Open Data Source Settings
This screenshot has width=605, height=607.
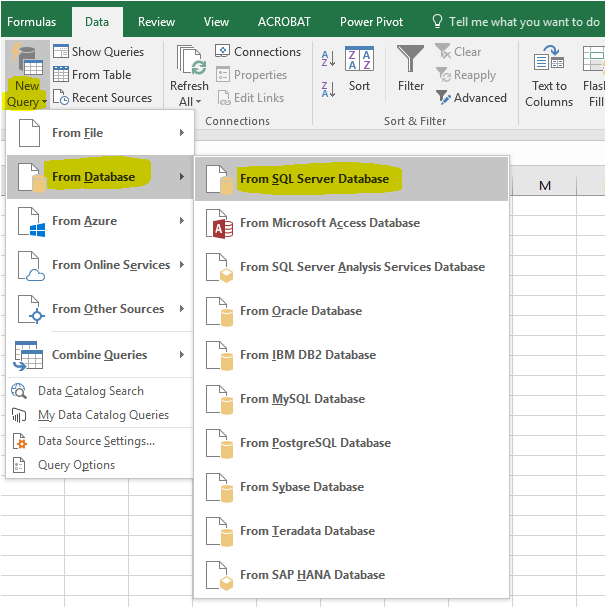click(96, 441)
